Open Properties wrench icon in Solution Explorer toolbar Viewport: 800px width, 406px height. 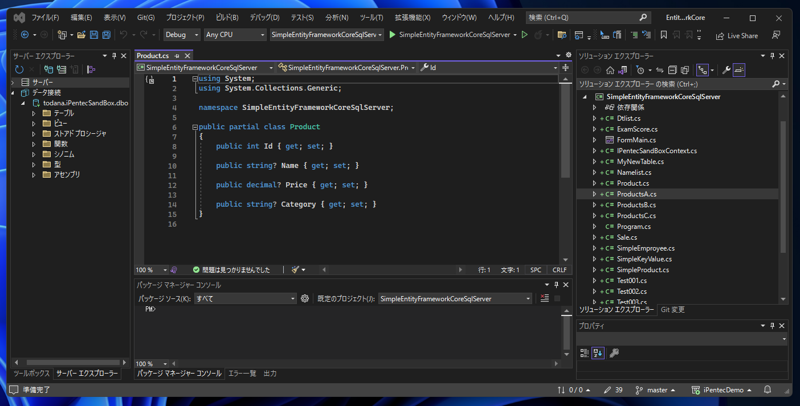726,70
